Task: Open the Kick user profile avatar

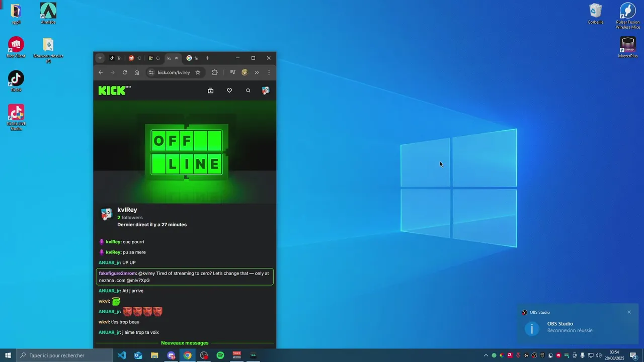Action: point(266,90)
